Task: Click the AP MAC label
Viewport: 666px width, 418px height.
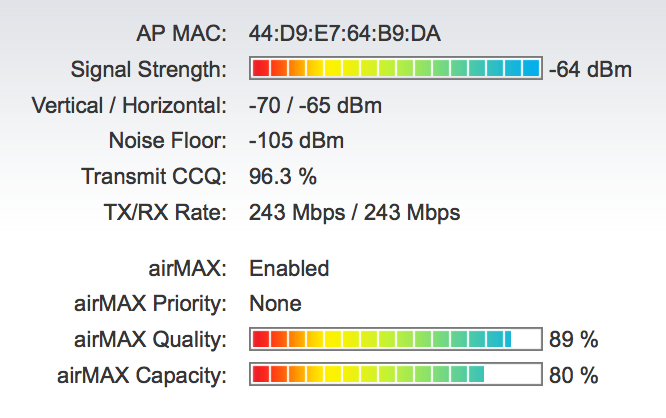Action: tap(180, 35)
